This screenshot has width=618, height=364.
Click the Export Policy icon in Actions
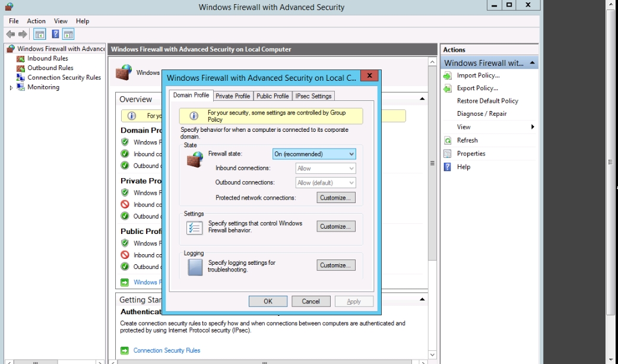point(448,88)
